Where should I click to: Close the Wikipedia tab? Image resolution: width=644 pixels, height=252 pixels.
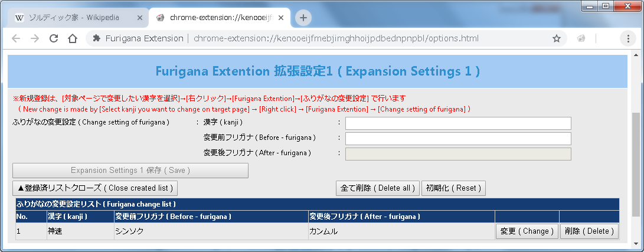click(x=140, y=18)
